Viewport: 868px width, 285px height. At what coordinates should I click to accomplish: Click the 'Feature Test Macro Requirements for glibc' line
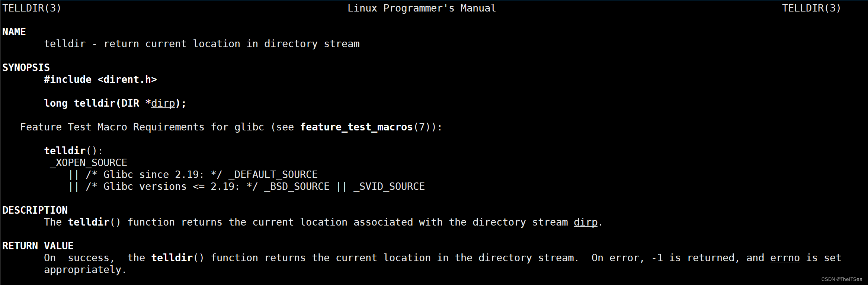(231, 127)
